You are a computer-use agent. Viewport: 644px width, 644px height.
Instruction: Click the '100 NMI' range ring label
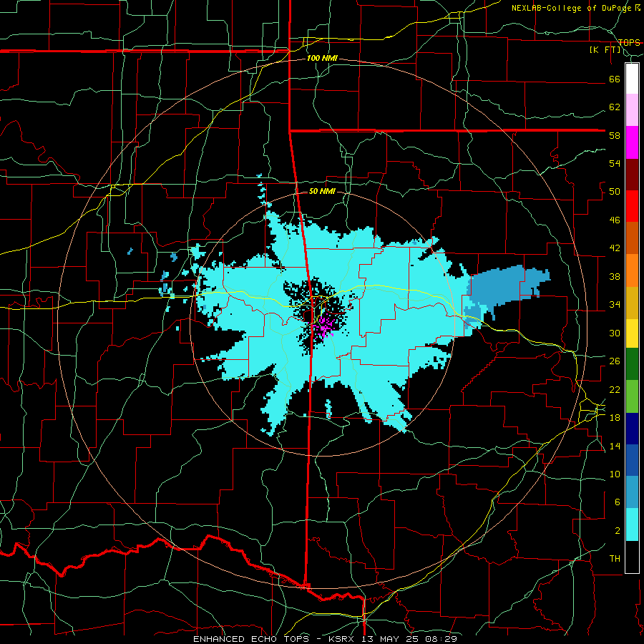pos(322,59)
